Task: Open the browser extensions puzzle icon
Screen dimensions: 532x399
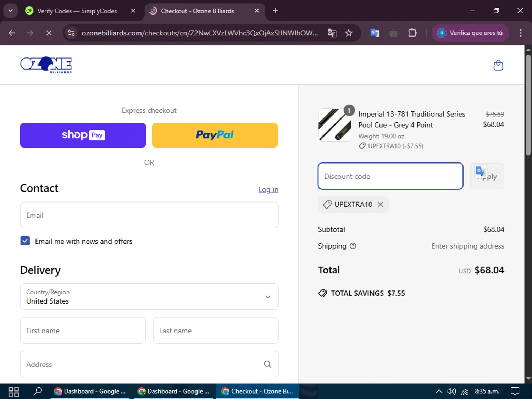Action: [412, 33]
